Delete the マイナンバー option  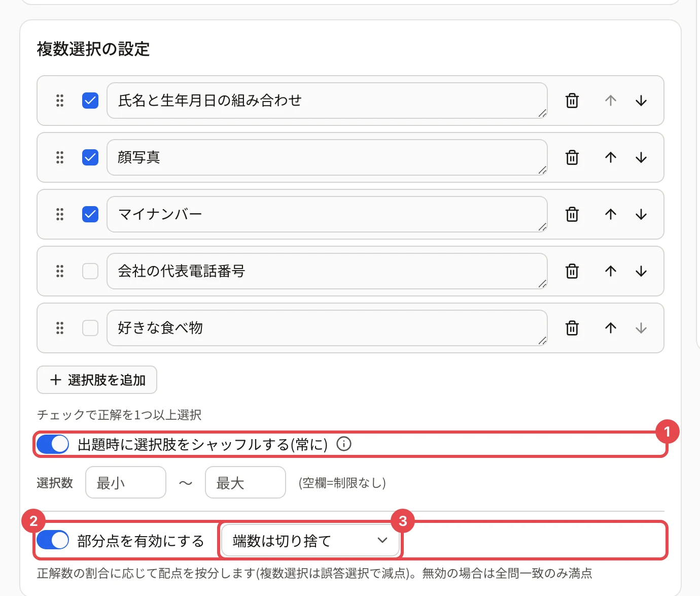point(572,214)
